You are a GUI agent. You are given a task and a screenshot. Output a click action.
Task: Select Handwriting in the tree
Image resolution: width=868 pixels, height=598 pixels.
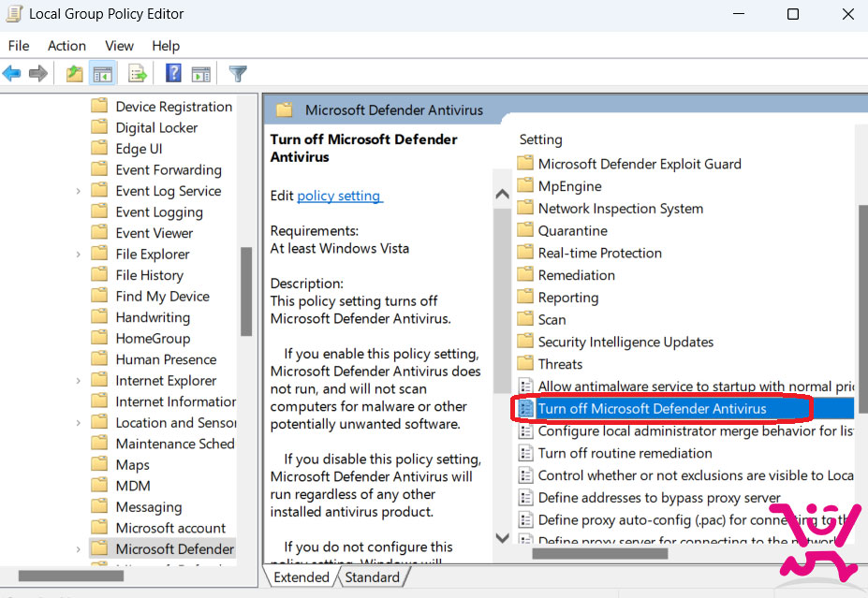(153, 317)
